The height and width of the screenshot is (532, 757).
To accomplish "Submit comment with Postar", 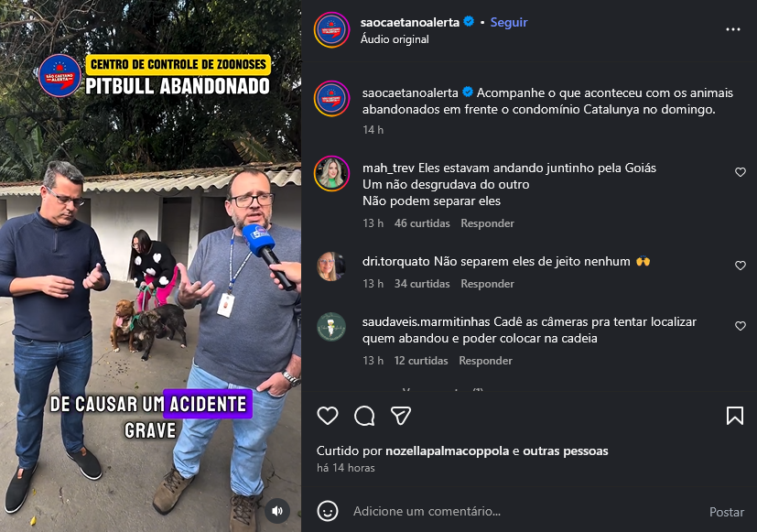I will coord(727,512).
